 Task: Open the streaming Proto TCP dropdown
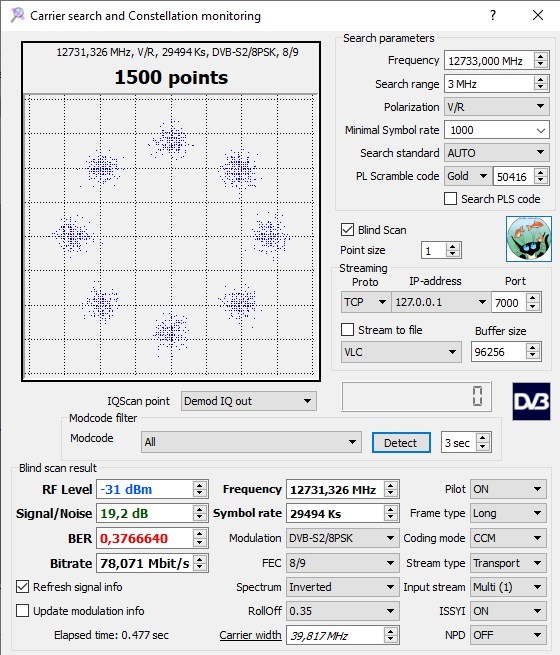click(x=365, y=302)
